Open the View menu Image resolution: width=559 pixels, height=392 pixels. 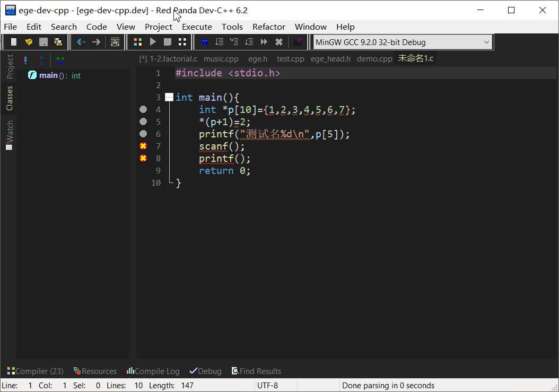click(126, 27)
